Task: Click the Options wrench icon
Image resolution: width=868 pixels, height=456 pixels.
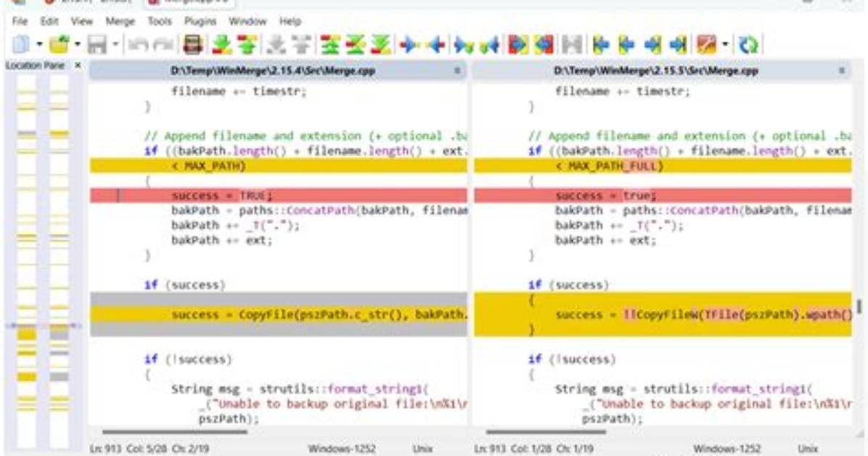Action: [x=707, y=44]
